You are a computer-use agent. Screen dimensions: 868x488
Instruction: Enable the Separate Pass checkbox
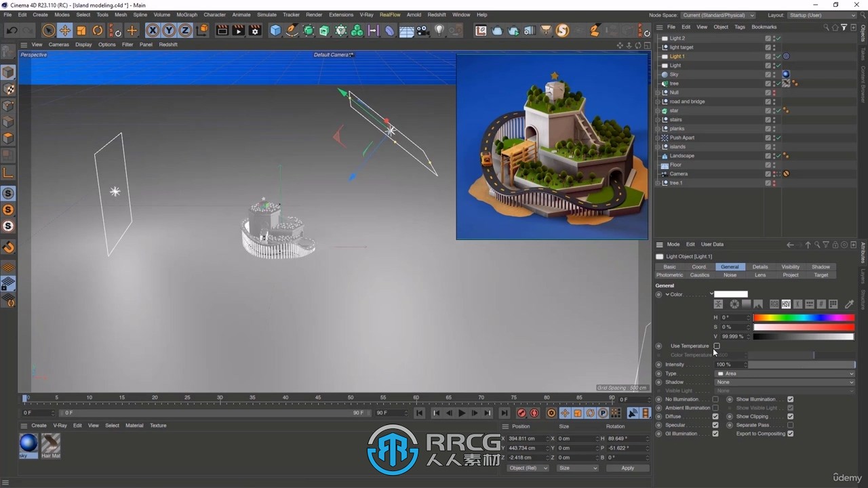click(x=790, y=425)
